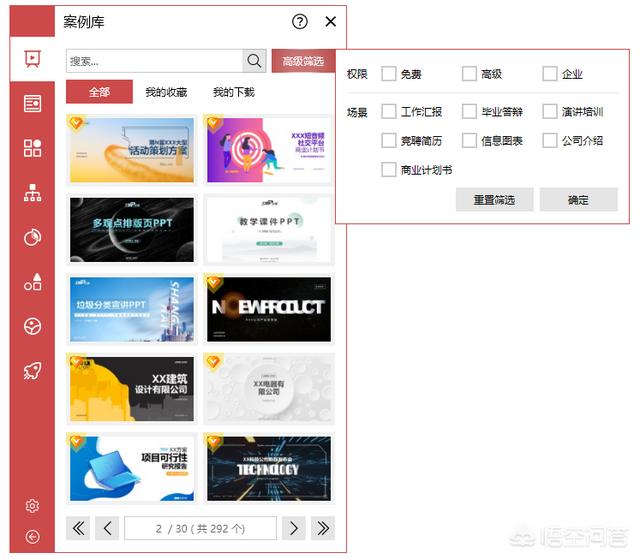The width and height of the screenshot is (640, 559).
Task: Tick the 商业计划书 checkbox
Action: tap(389, 170)
